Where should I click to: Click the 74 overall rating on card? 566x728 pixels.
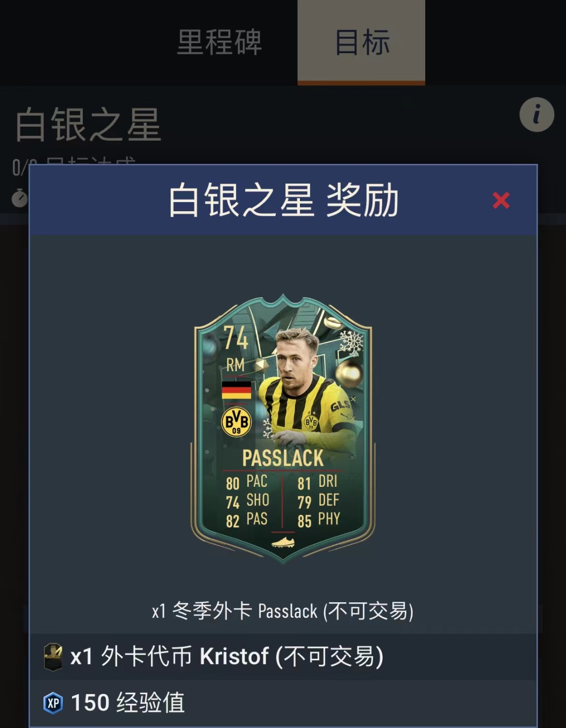point(235,338)
